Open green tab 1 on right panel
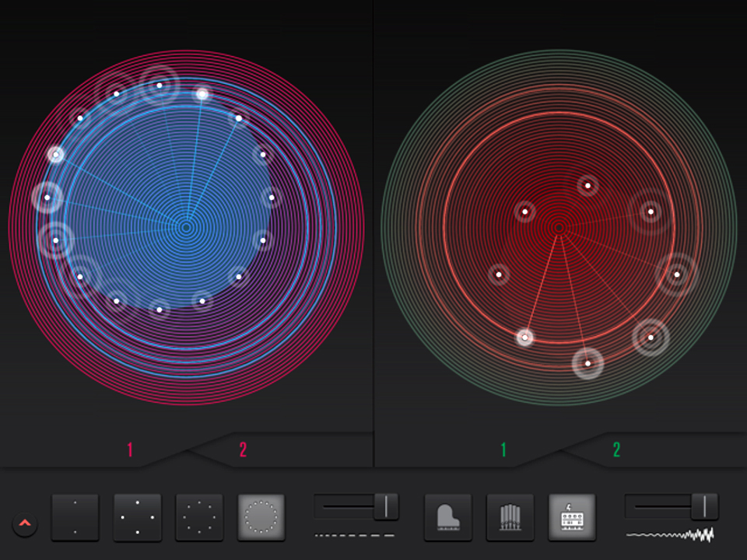Screen dimensions: 747x560 pos(503,450)
